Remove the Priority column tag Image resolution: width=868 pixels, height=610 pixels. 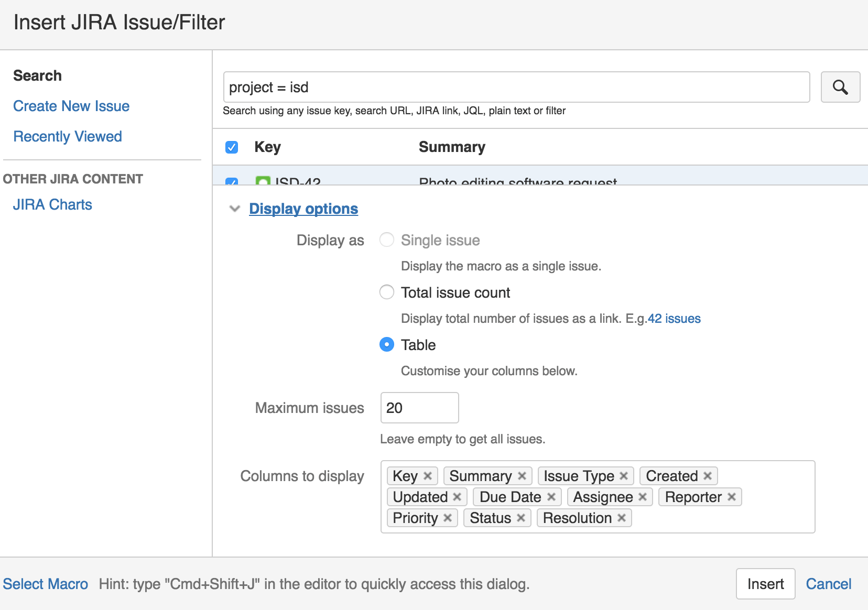(x=448, y=518)
